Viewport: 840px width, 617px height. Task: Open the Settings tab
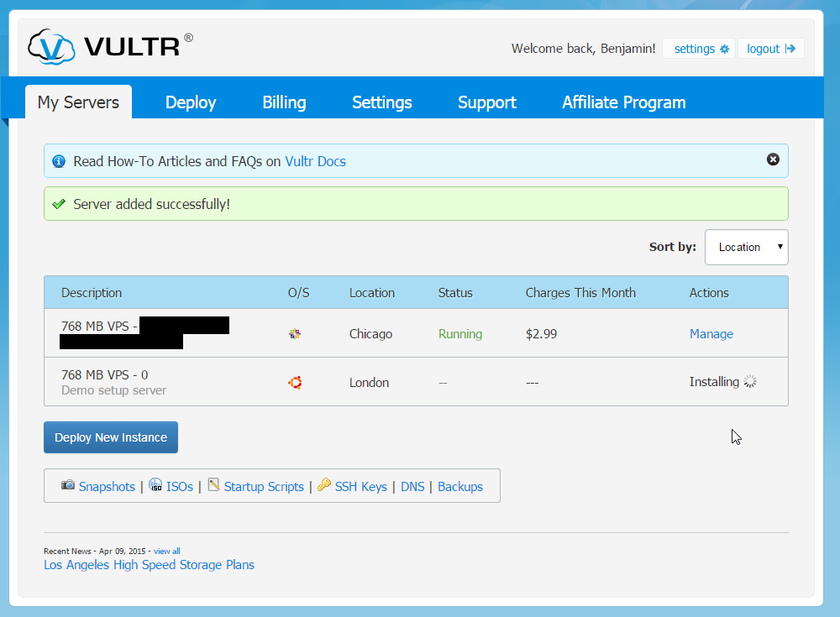[x=382, y=102]
